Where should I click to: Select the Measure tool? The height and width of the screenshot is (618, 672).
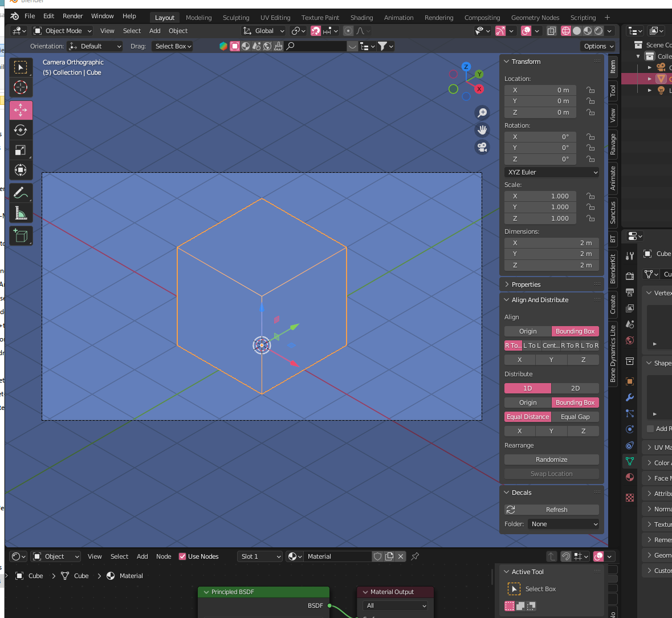[x=21, y=213]
